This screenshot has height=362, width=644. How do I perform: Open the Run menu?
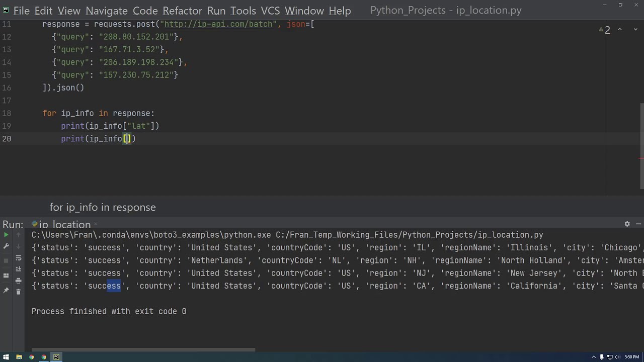(216, 10)
